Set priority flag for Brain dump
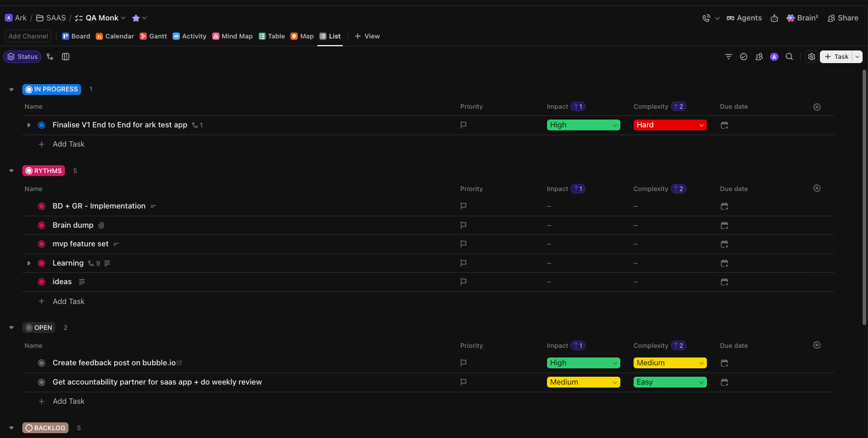This screenshot has height=438, width=868. [463, 225]
